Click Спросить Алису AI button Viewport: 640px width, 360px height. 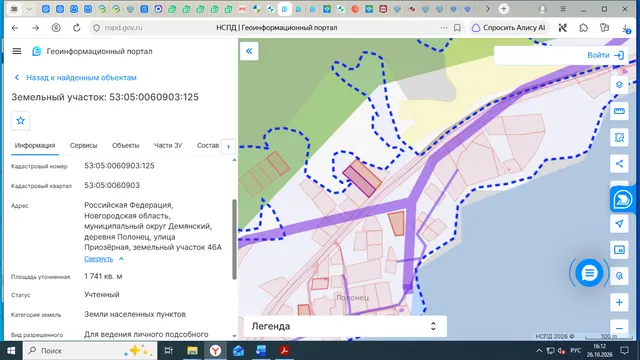509,28
